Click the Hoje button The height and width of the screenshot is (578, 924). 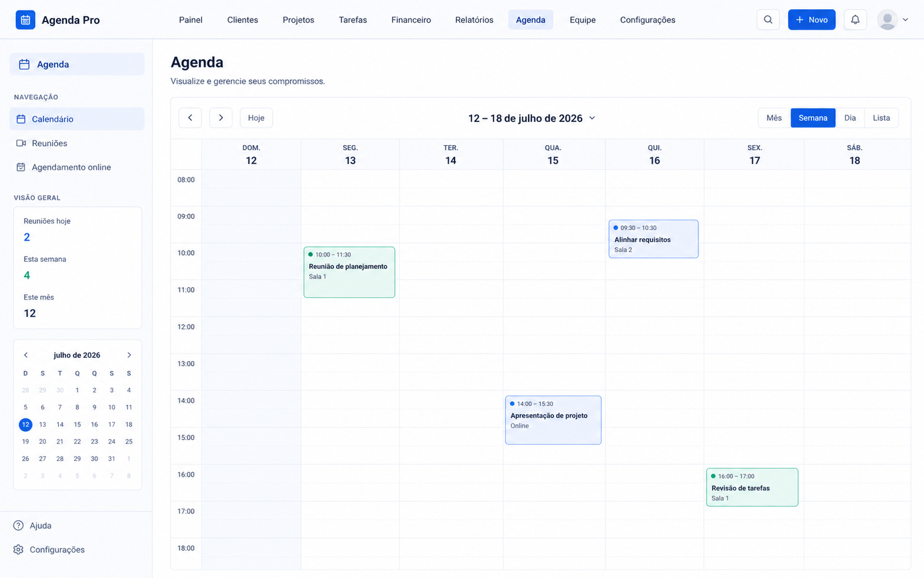pos(256,118)
